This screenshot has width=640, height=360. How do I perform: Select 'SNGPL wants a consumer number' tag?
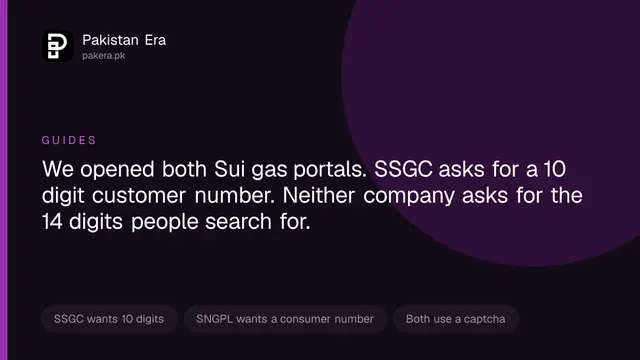tap(285, 319)
